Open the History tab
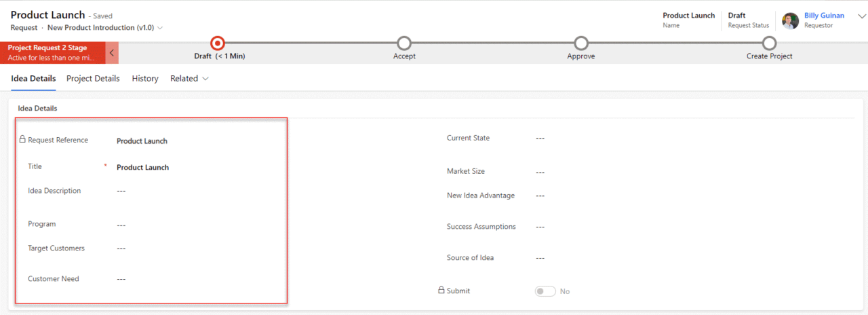 (x=145, y=79)
